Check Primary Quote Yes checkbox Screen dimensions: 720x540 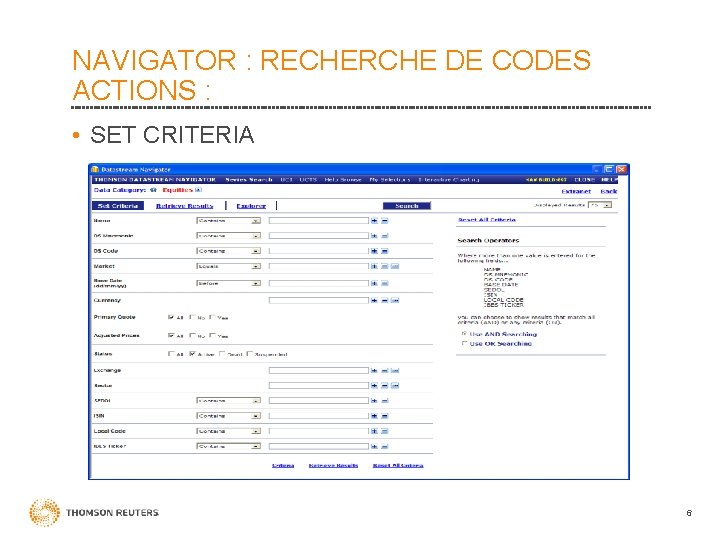pos(213,317)
